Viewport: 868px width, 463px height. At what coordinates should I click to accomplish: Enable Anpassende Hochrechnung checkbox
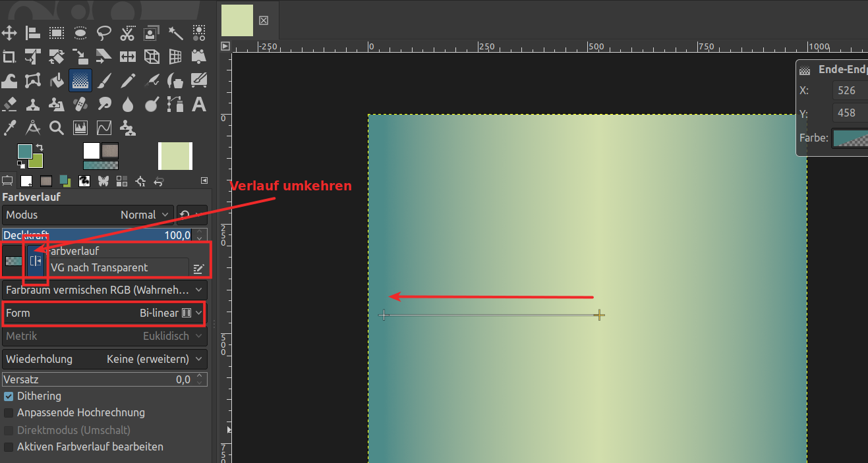9,413
